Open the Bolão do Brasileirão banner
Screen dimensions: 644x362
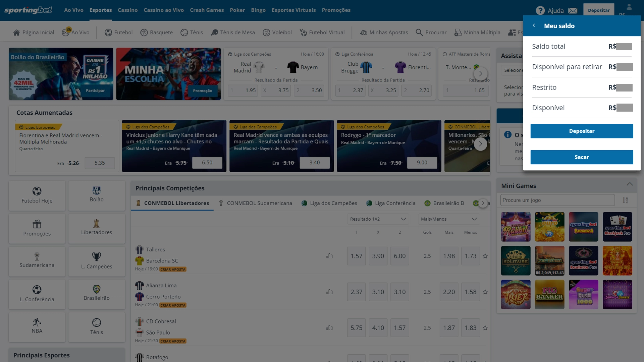click(x=61, y=74)
